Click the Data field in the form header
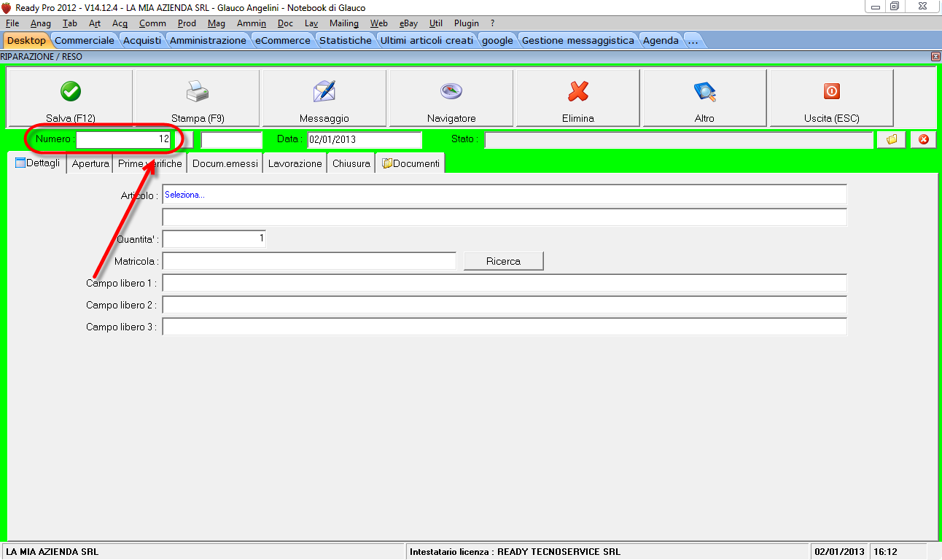Image resolution: width=942 pixels, height=560 pixels. 365,139
